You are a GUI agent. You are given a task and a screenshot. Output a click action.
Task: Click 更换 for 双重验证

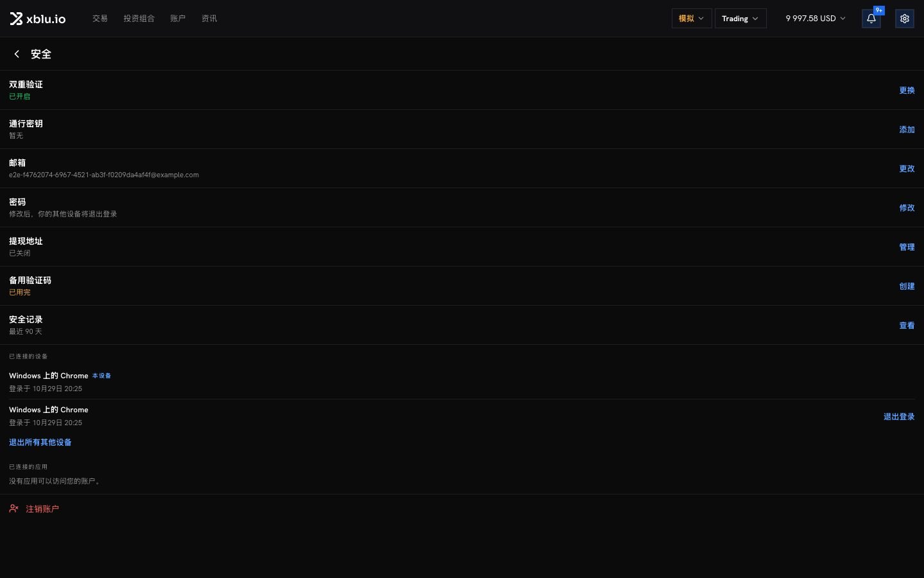click(x=907, y=91)
